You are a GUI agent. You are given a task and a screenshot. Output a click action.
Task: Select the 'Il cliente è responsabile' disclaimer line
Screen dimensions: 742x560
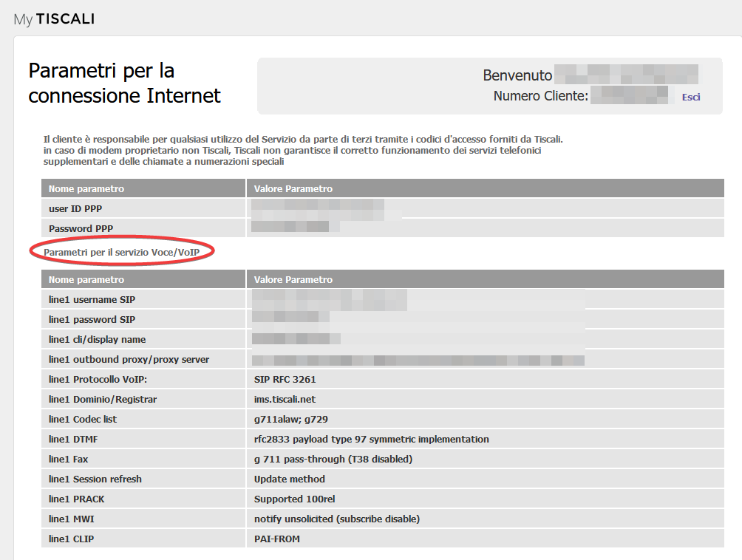pyautogui.click(x=303, y=139)
